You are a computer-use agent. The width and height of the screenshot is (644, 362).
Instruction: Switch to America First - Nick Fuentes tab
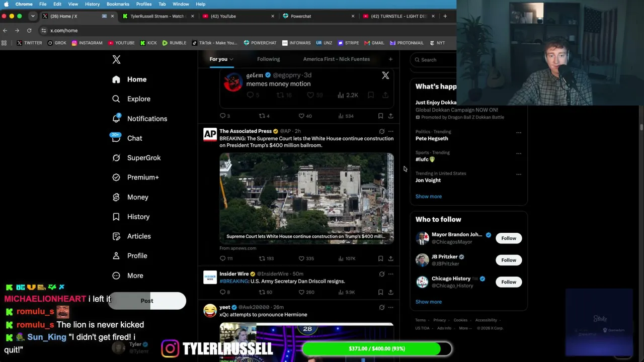tap(336, 59)
